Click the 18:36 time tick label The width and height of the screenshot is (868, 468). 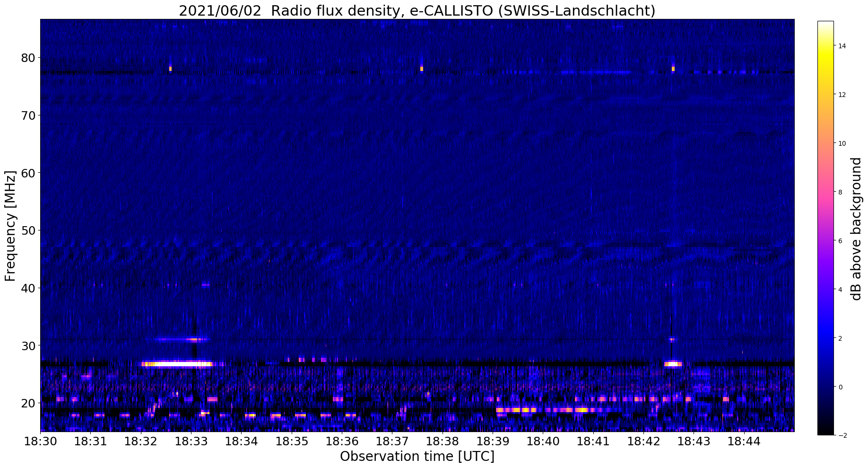pyautogui.click(x=342, y=442)
